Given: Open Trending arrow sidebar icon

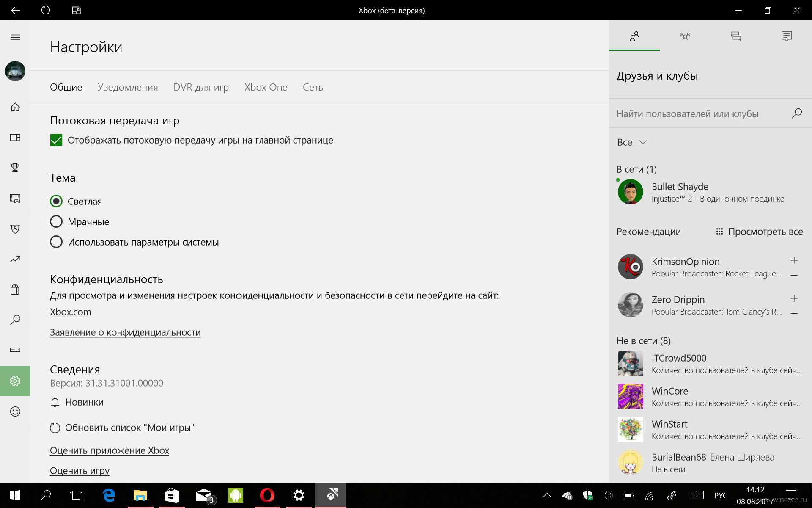Looking at the screenshot, I should [x=15, y=259].
